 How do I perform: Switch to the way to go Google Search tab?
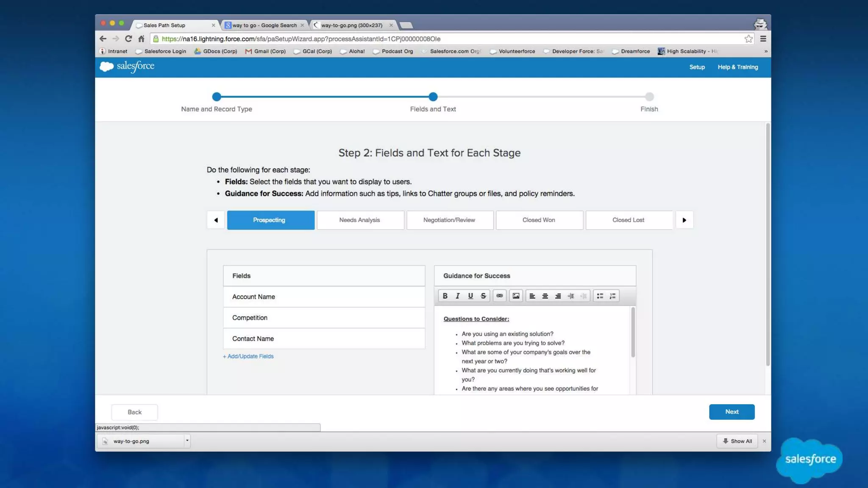tap(264, 25)
